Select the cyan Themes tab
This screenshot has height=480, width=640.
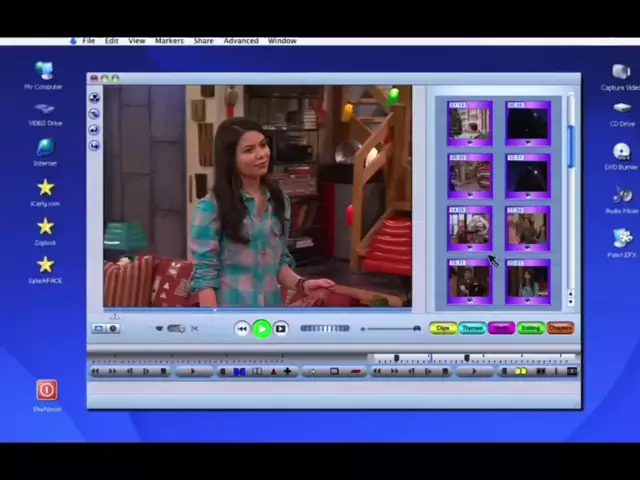point(472,328)
